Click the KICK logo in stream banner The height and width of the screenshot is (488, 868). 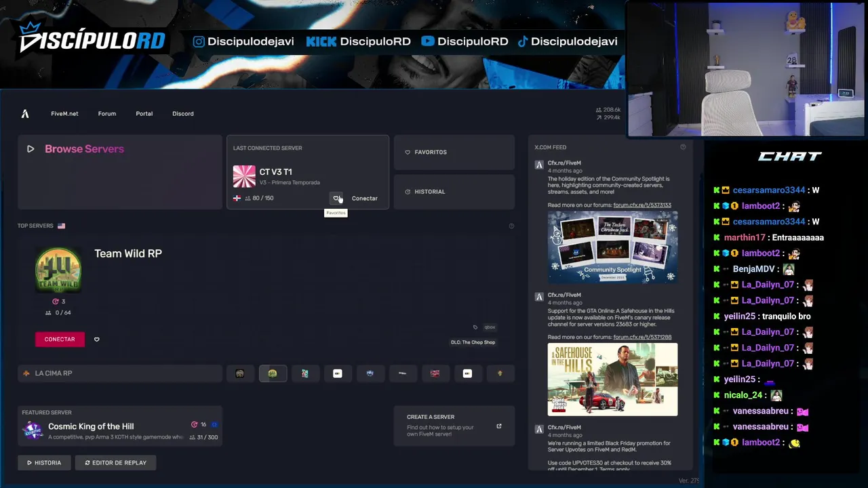[x=321, y=41]
